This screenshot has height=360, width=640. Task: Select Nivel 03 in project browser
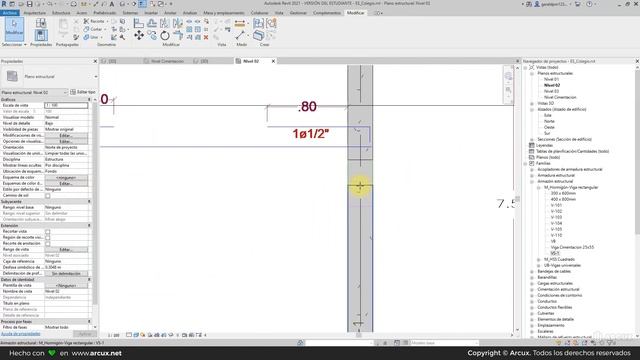(551, 91)
